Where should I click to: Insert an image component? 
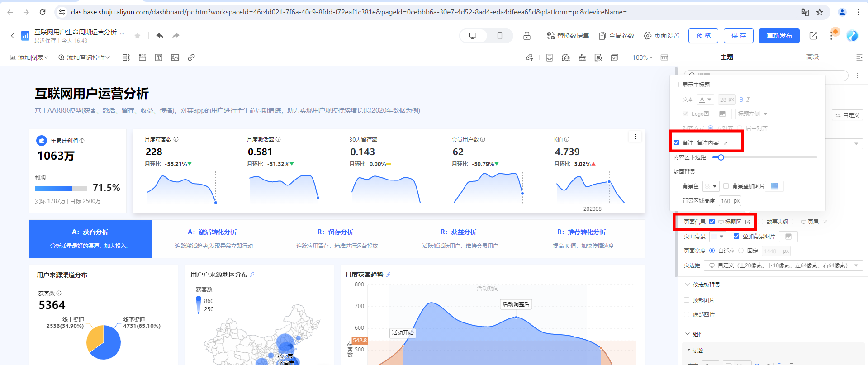point(175,57)
